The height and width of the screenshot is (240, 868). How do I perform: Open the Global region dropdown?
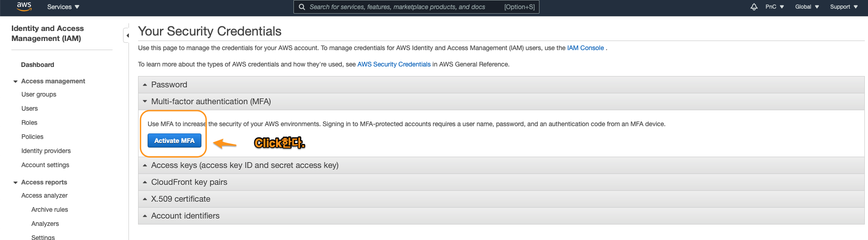pyautogui.click(x=806, y=7)
